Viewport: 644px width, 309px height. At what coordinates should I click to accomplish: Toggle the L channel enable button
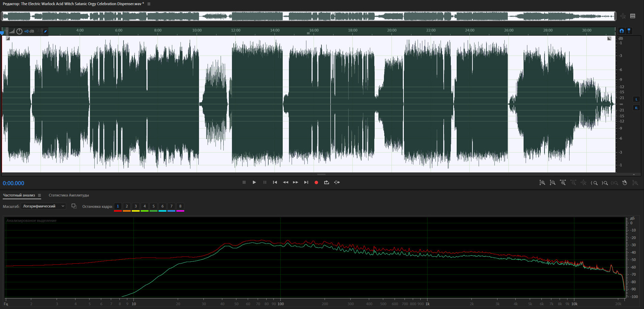click(636, 99)
